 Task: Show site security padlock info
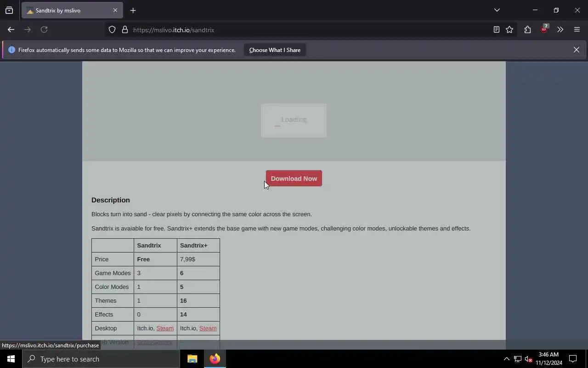124,30
